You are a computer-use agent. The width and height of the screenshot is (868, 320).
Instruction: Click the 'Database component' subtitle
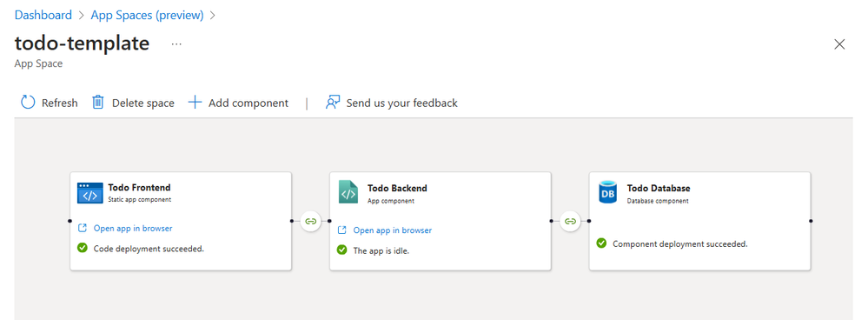(658, 200)
